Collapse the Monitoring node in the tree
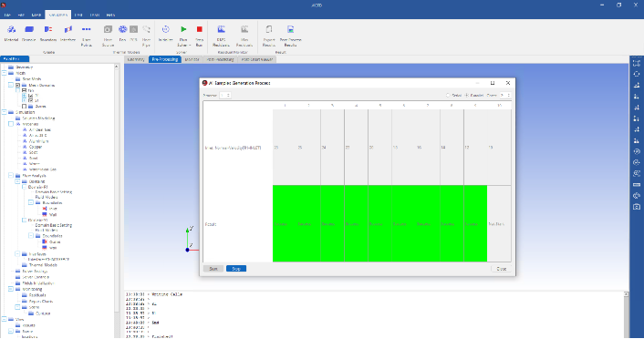This screenshot has height=339, width=644. pyautogui.click(x=11, y=289)
